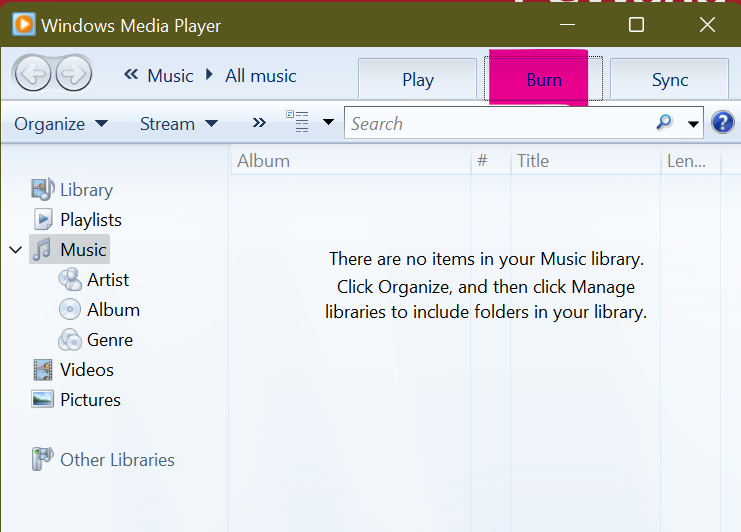Image resolution: width=741 pixels, height=532 pixels.
Task: Click the Music breadcrumb link
Action: 170,76
